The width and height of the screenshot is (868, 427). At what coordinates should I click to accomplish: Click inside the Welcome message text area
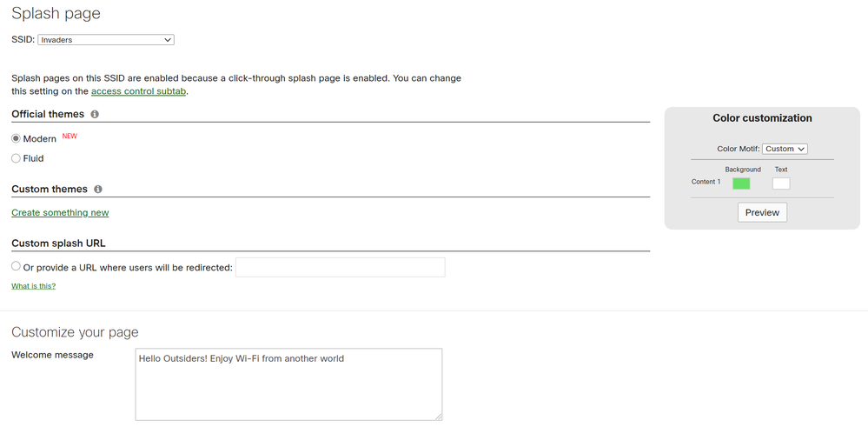[289, 384]
